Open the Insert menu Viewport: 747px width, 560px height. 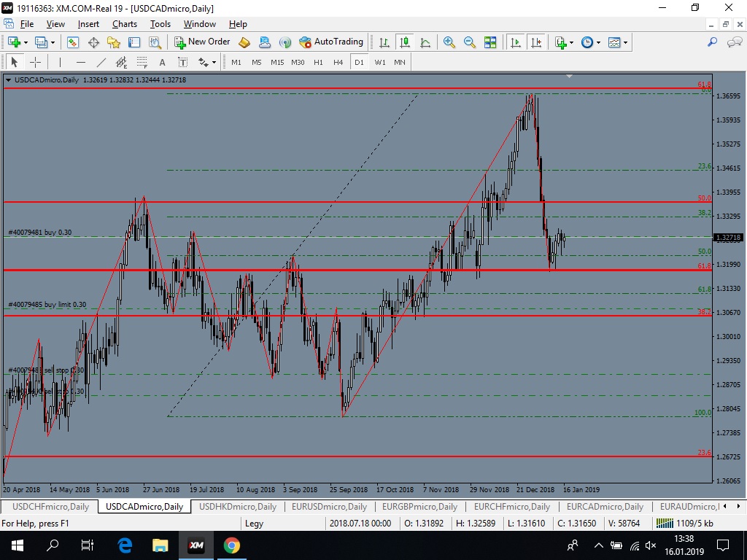[88, 24]
